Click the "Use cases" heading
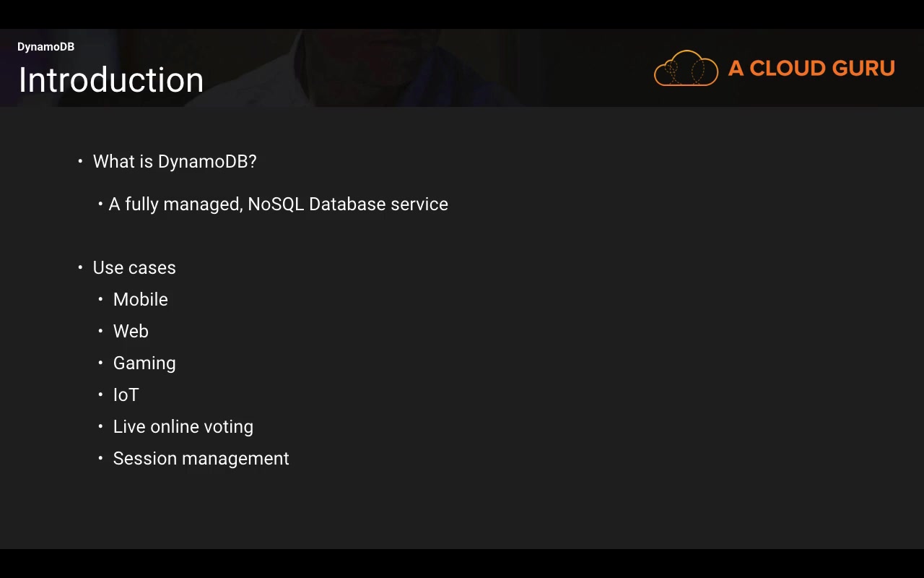 (x=134, y=268)
